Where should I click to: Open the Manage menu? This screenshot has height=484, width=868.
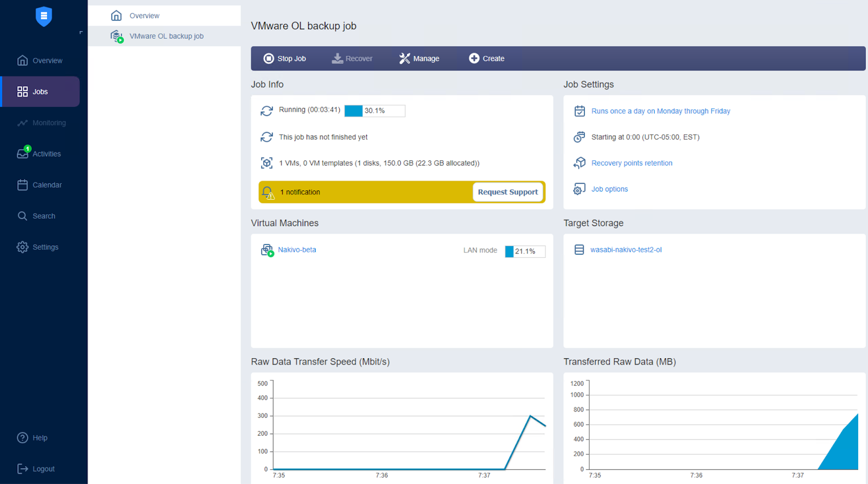419,59
